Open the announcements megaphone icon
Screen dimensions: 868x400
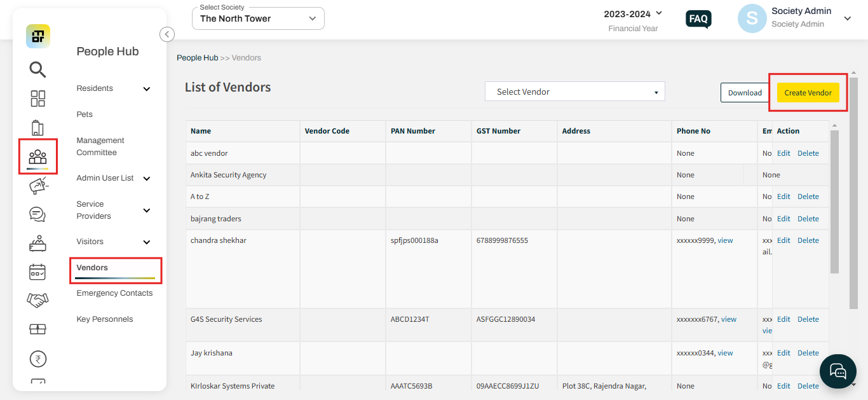[37, 185]
